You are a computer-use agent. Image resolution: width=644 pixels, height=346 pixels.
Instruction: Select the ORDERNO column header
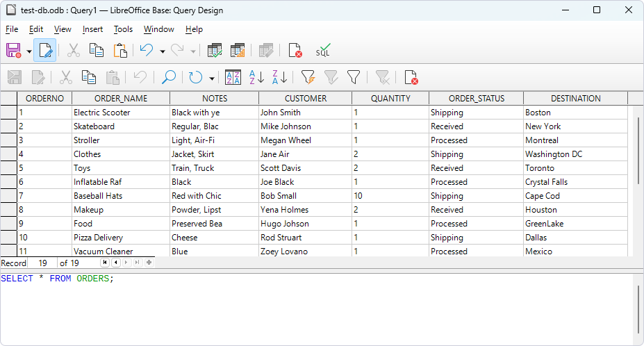point(44,99)
